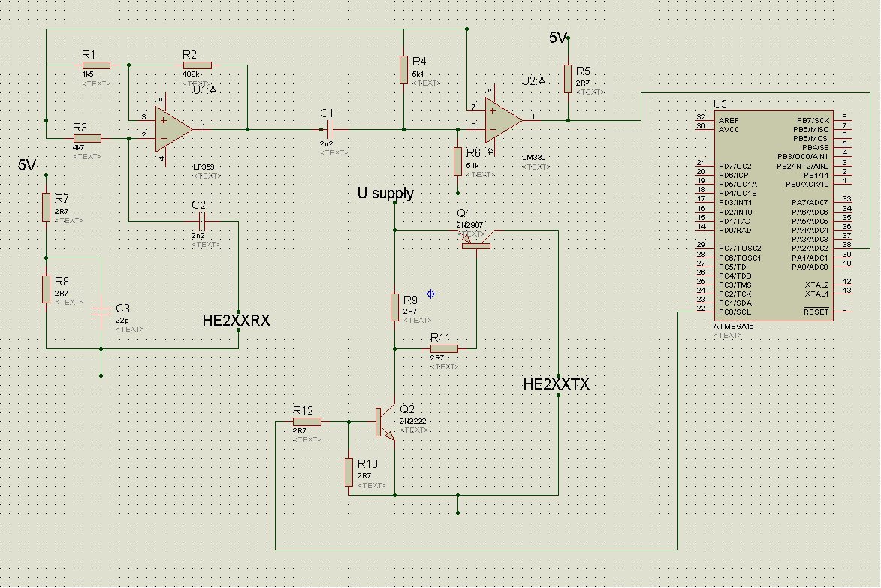
Task: Select the ATMEGA16 chip body
Action: 774,216
